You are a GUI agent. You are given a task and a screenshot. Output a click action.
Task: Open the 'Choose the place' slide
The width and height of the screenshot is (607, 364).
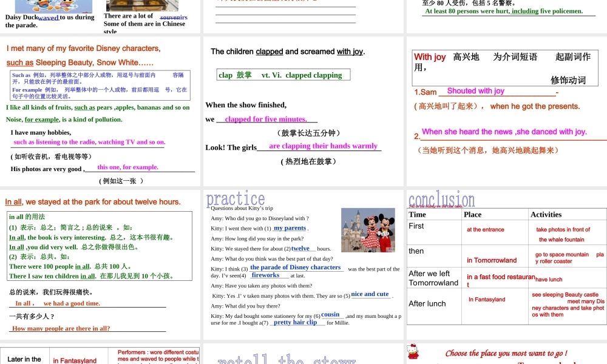pos(507,354)
